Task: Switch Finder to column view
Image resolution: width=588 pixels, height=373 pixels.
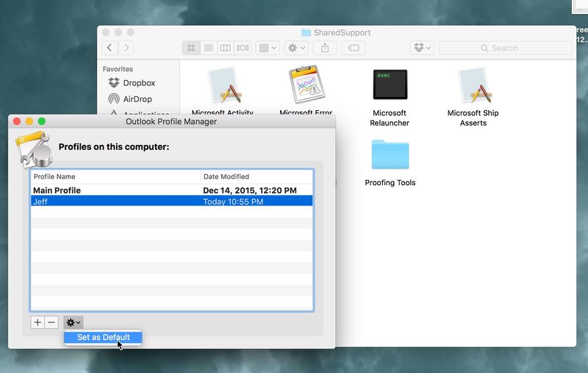Action: coord(226,48)
